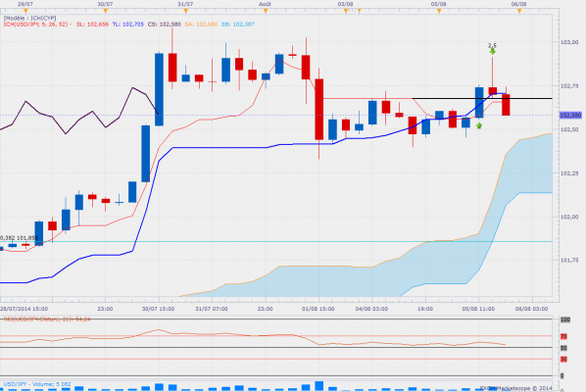586x392 pixels.
Task: Select the orange marker under 29/07
Action: [25, 11]
